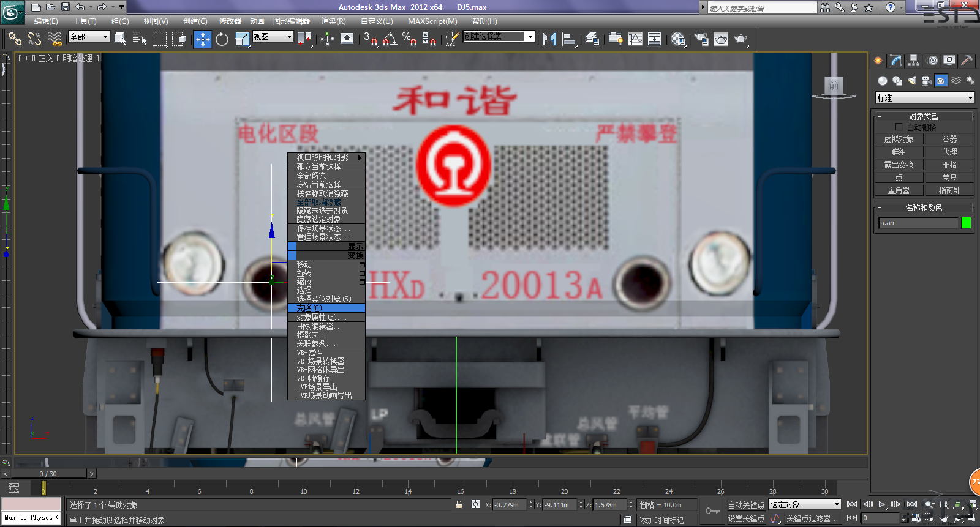Open the Render Setup teapot icon
980x527 pixels.
click(701, 39)
